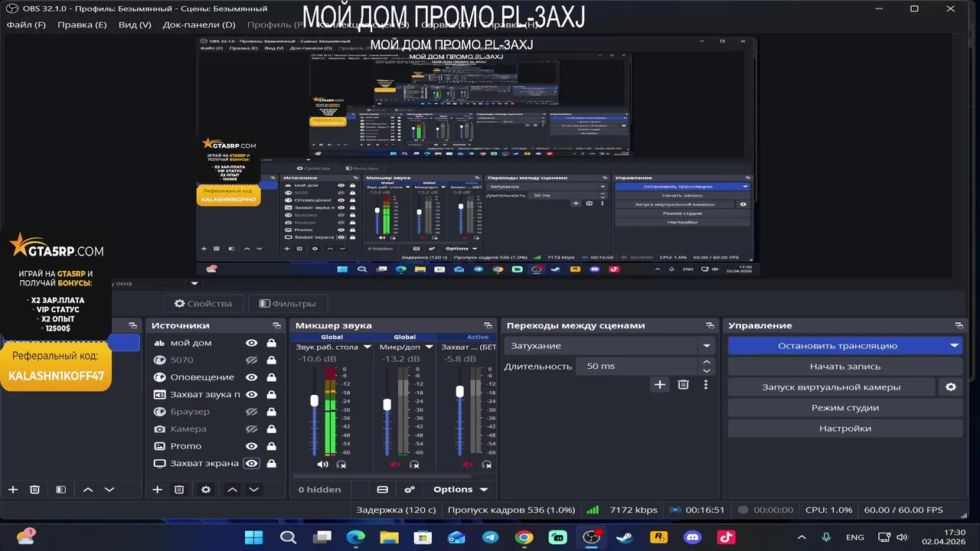Click the Фильтры button
Image resolution: width=980 pixels, height=551 pixels.
288,304
